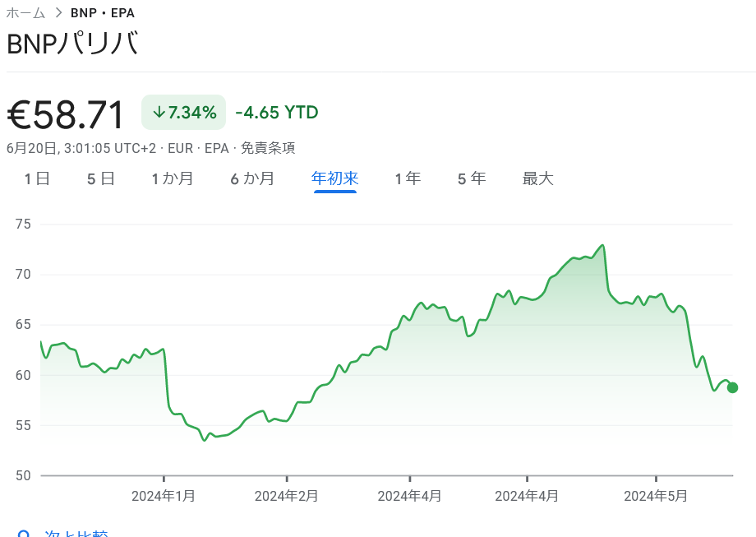
Task: Select the active 年初来 tab
Action: (x=334, y=178)
